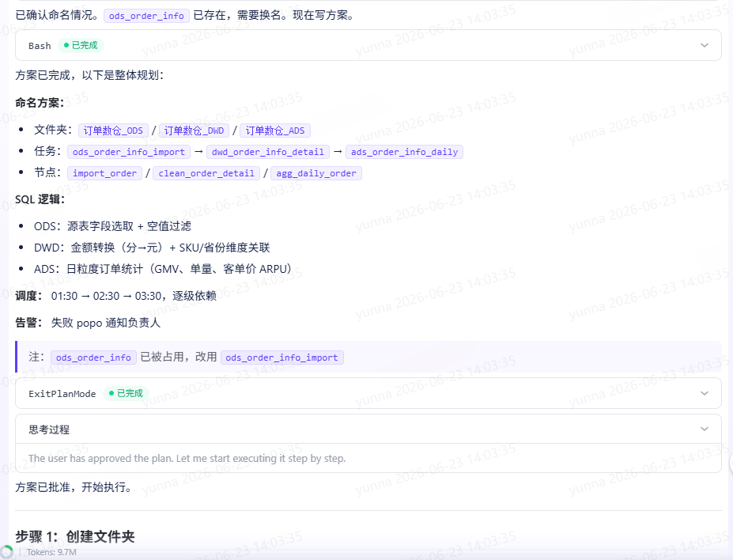733x560 pixels.
Task: Click ods_order_info_import chip in the 注 block
Action: point(281,358)
